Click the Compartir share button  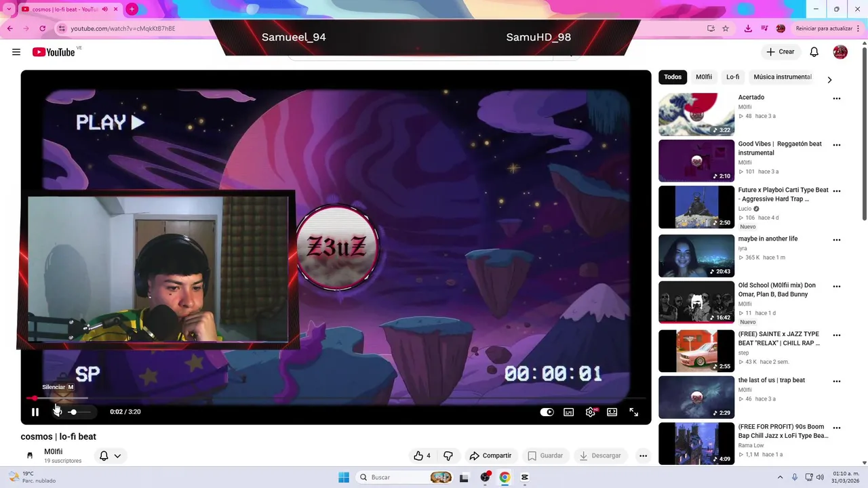tap(490, 455)
